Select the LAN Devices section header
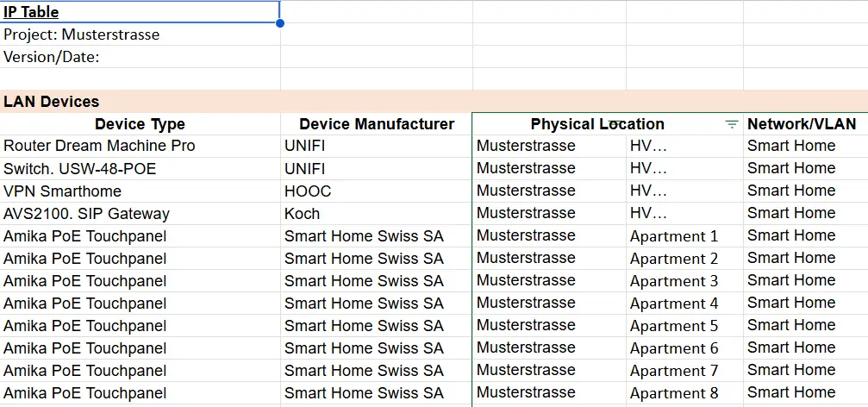The height and width of the screenshot is (407, 868). tap(434, 102)
